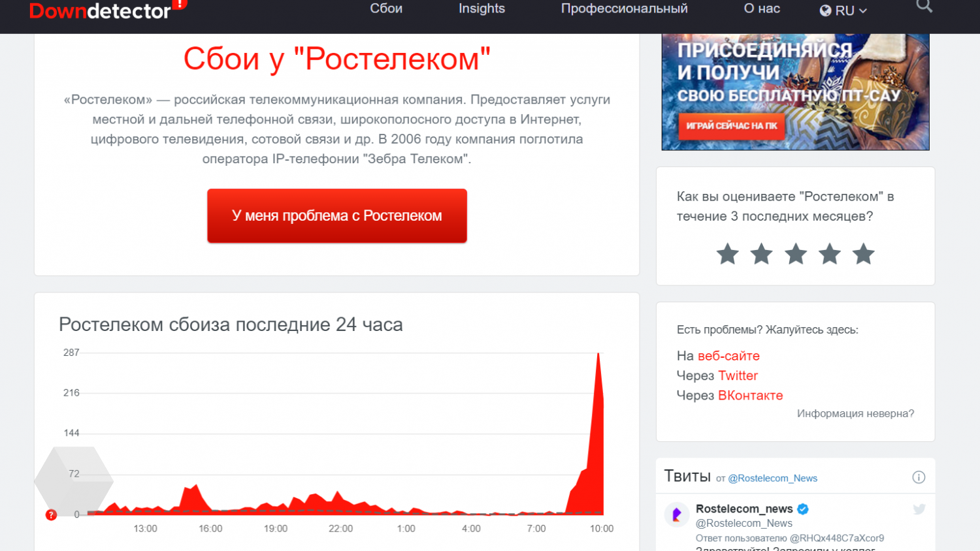The height and width of the screenshot is (551, 980).
Task: Click the verified badge next to Rostelecom_news
Action: (803, 509)
